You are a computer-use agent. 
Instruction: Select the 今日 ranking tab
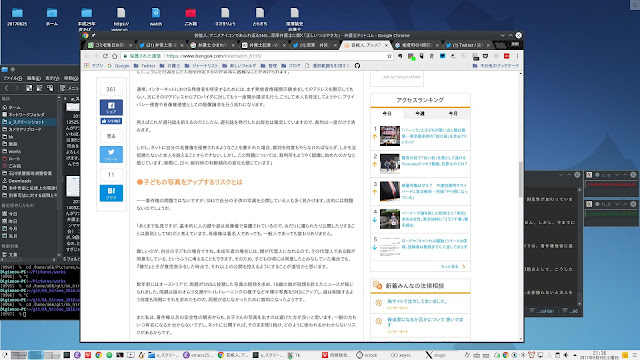[387, 113]
